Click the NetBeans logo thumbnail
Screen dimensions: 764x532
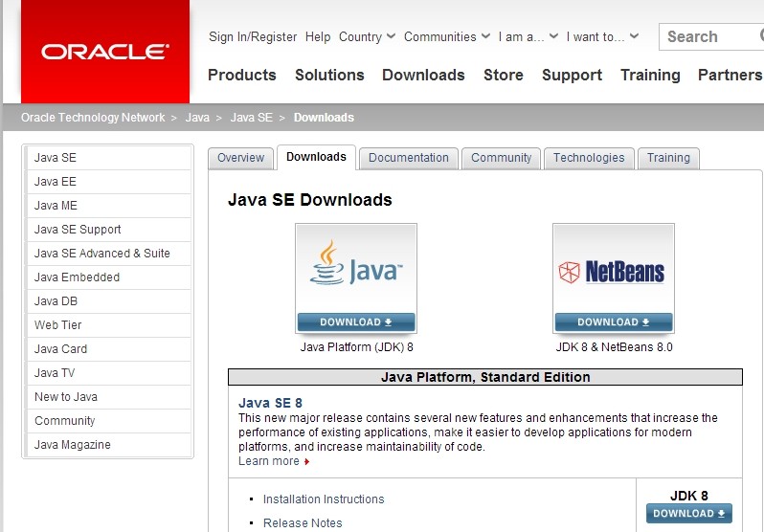click(614, 269)
